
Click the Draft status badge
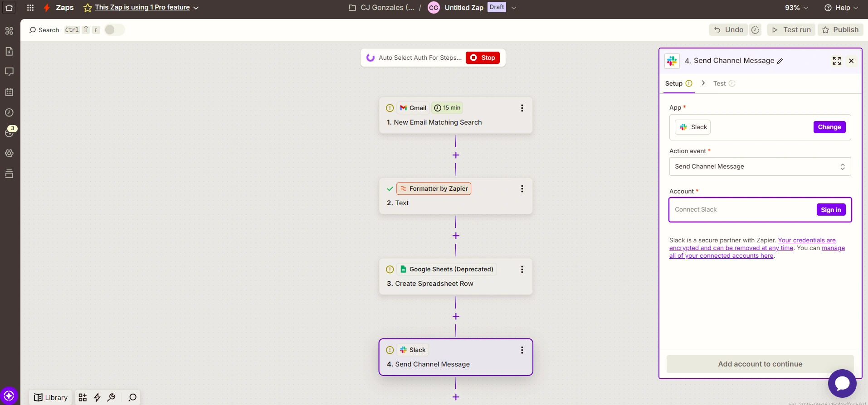pyautogui.click(x=497, y=7)
